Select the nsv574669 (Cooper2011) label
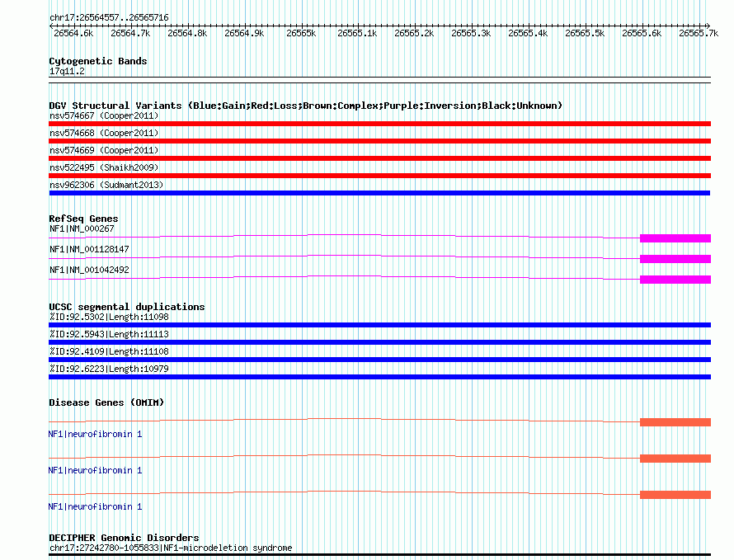The height and width of the screenshot is (560, 734). click(104, 150)
